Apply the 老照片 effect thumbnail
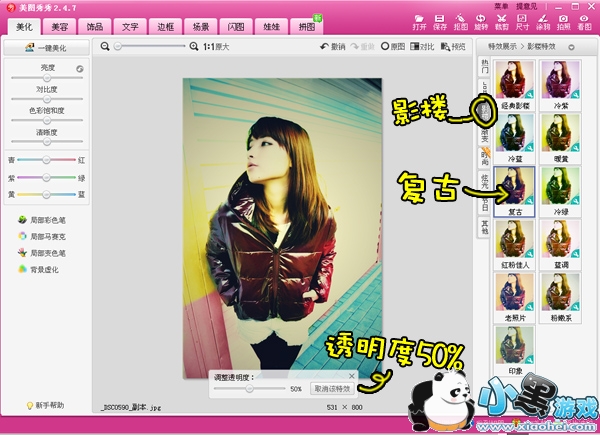 (x=514, y=298)
